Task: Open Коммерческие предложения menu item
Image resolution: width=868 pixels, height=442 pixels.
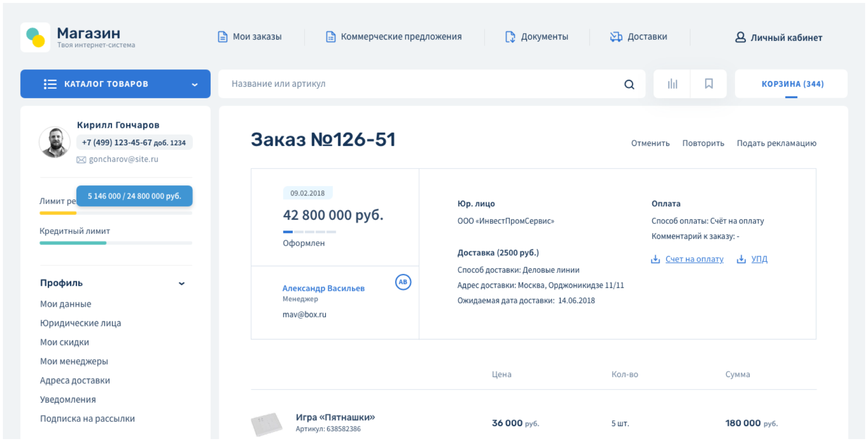Action: coord(394,37)
